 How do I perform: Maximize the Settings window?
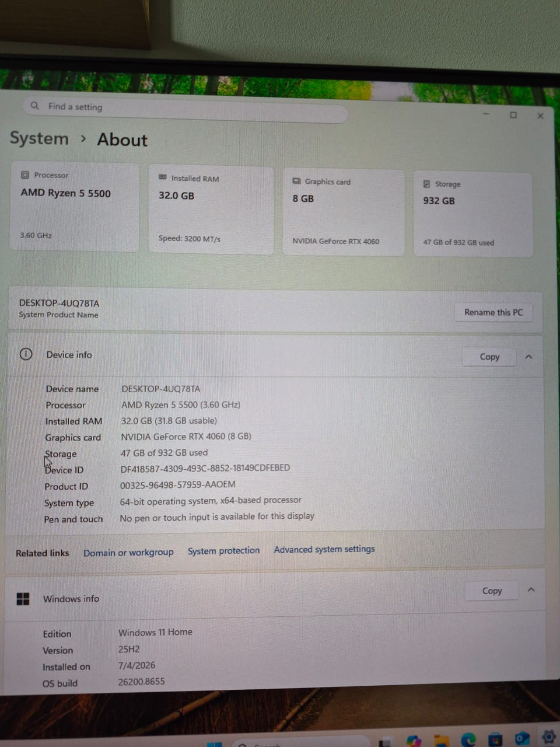coord(513,115)
